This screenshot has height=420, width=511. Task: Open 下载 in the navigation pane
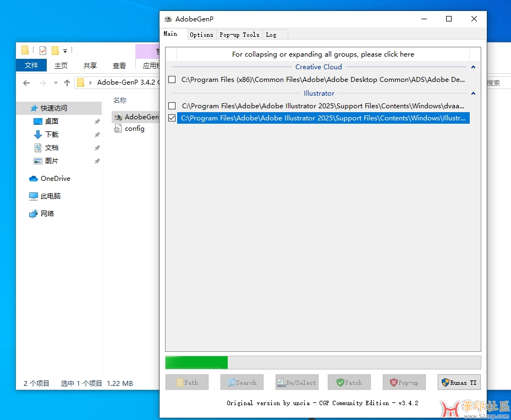(52, 135)
